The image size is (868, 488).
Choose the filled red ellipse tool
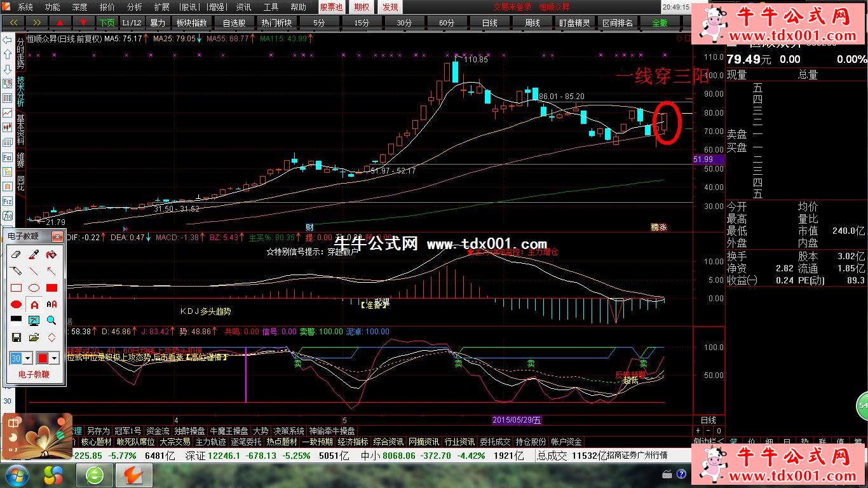point(17,304)
